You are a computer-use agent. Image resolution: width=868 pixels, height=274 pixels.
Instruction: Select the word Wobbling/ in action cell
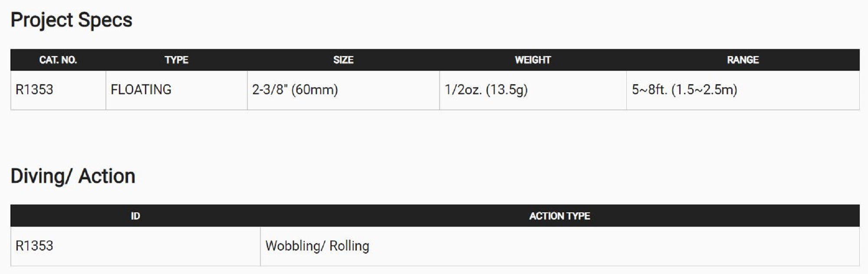pyautogui.click(x=295, y=246)
